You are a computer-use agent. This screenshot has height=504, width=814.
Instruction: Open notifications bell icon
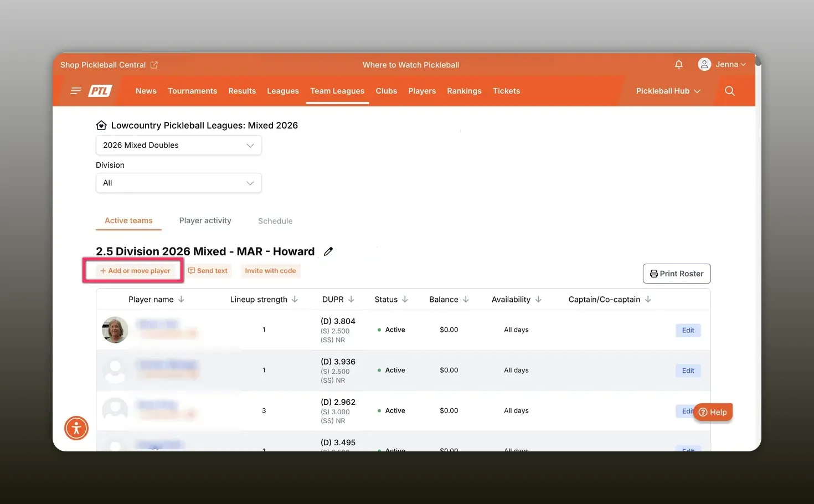point(679,65)
